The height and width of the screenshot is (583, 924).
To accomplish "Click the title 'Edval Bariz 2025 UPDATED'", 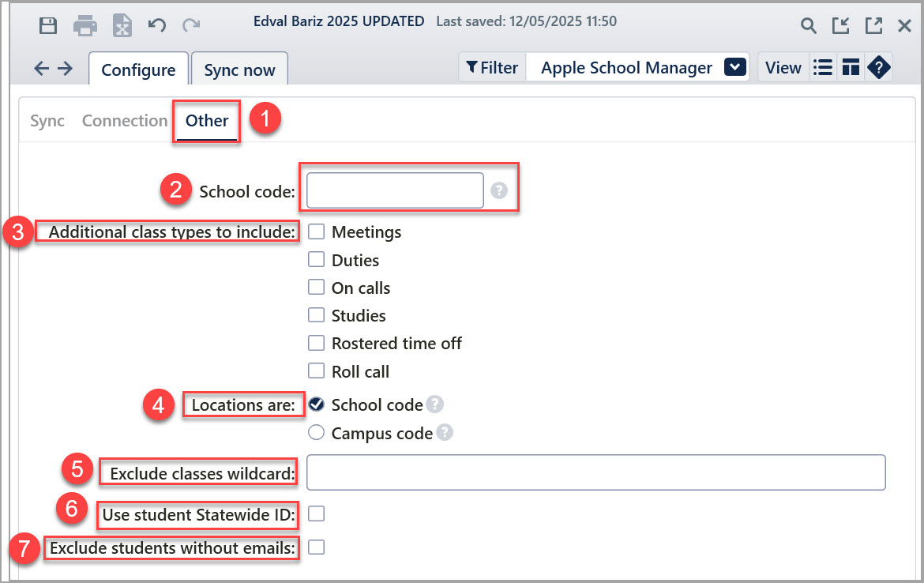I will [x=339, y=21].
